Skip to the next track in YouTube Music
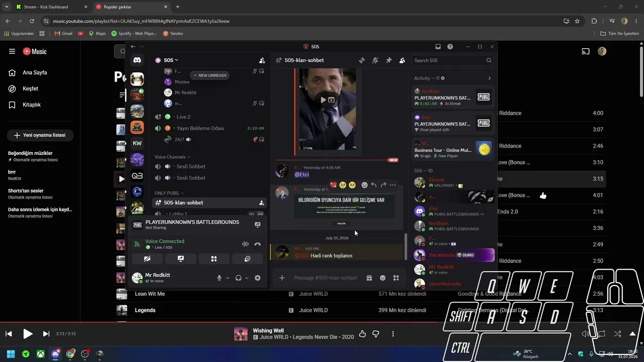This screenshot has width=644, height=362. click(x=46, y=334)
